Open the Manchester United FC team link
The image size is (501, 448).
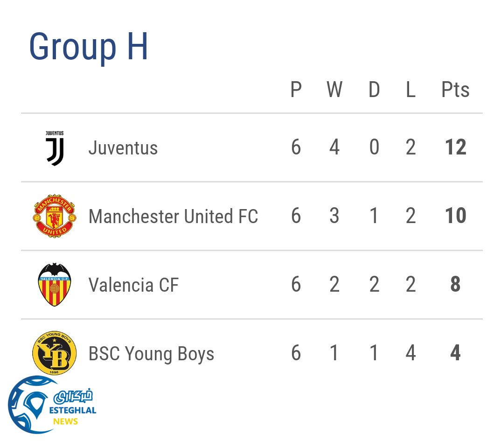(173, 217)
